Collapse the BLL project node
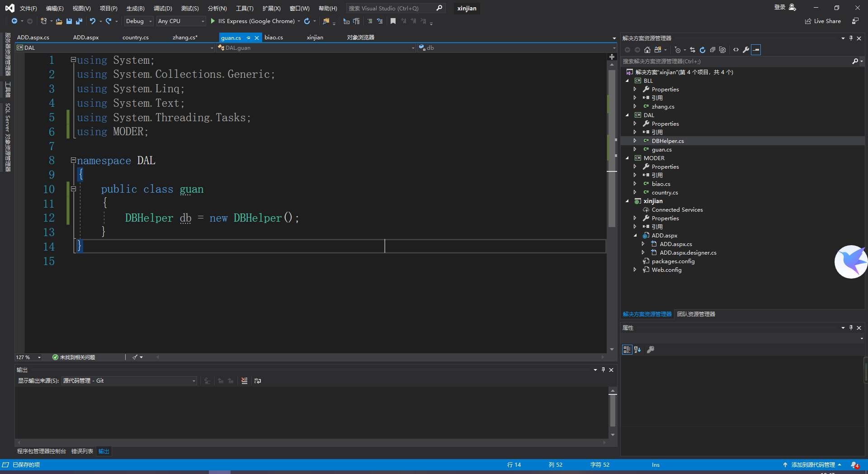The width and height of the screenshot is (868, 474). (x=627, y=81)
